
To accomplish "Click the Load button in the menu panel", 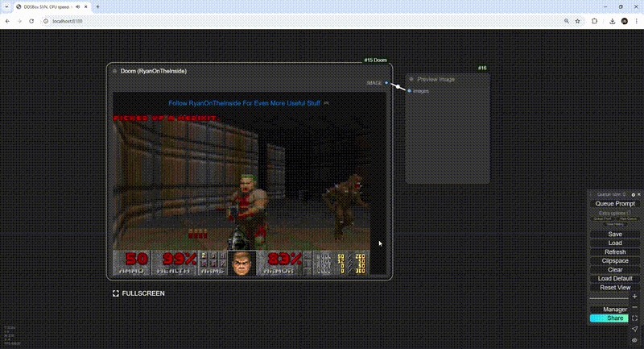I will pos(615,243).
